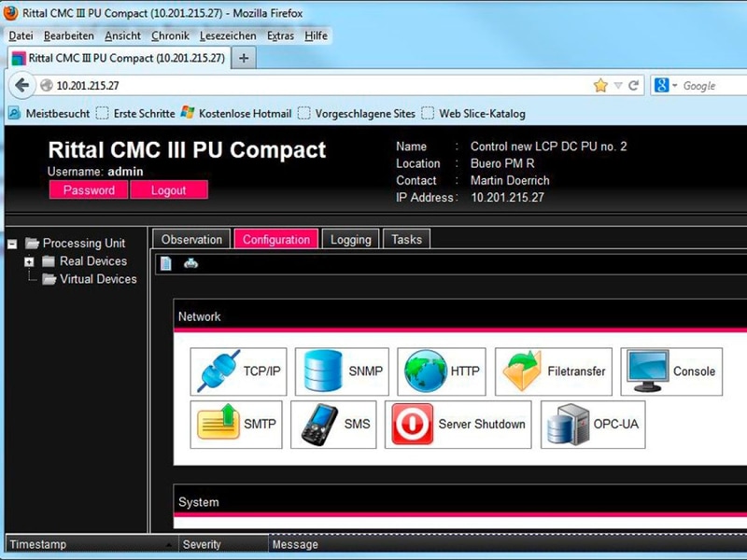Sort messages by Severity column
This screenshot has width=747, height=560.
click(x=223, y=544)
